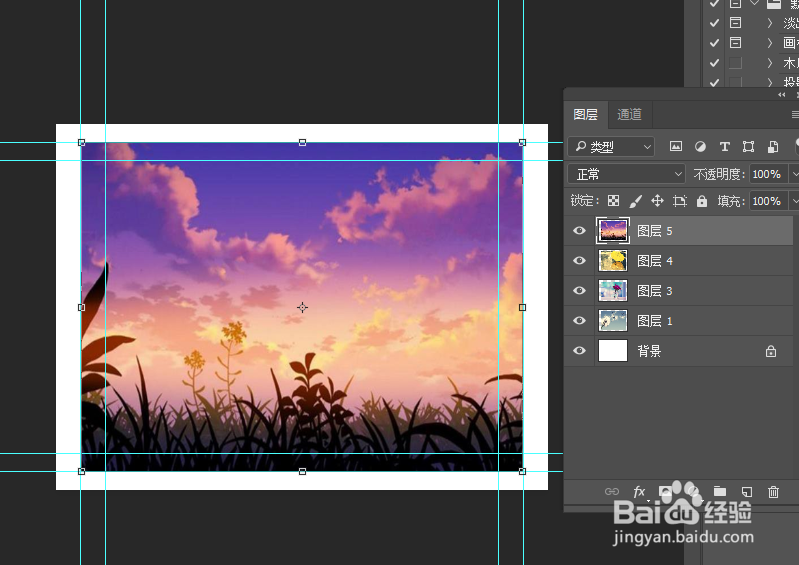The width and height of the screenshot is (799, 565).
Task: Delete layer trash icon
Action: click(x=774, y=492)
